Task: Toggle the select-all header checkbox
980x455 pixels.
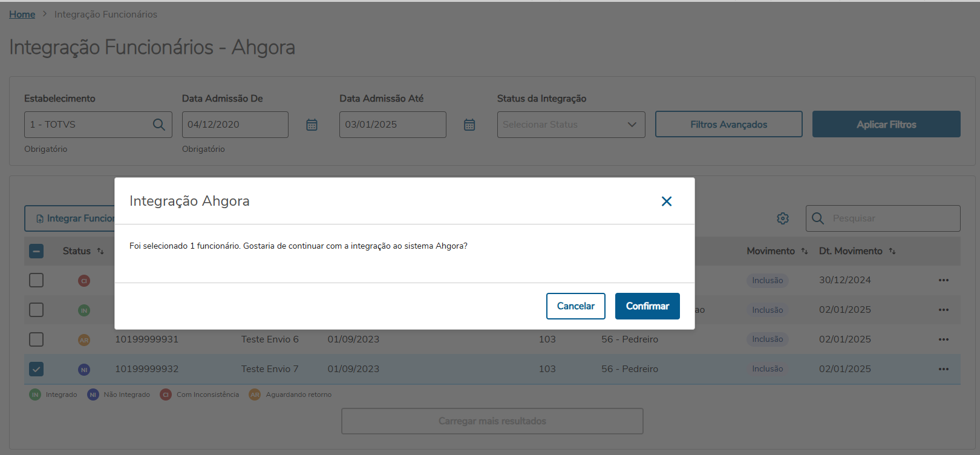Action: pos(36,251)
